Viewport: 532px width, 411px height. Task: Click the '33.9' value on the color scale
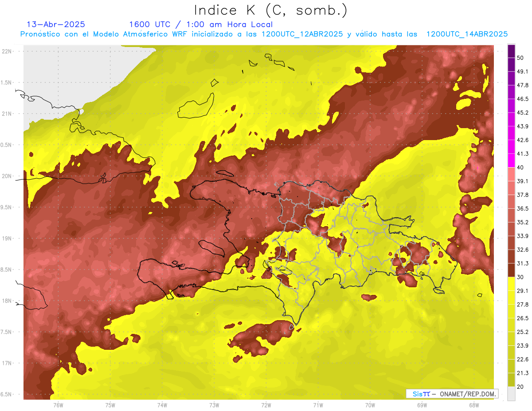click(522, 236)
